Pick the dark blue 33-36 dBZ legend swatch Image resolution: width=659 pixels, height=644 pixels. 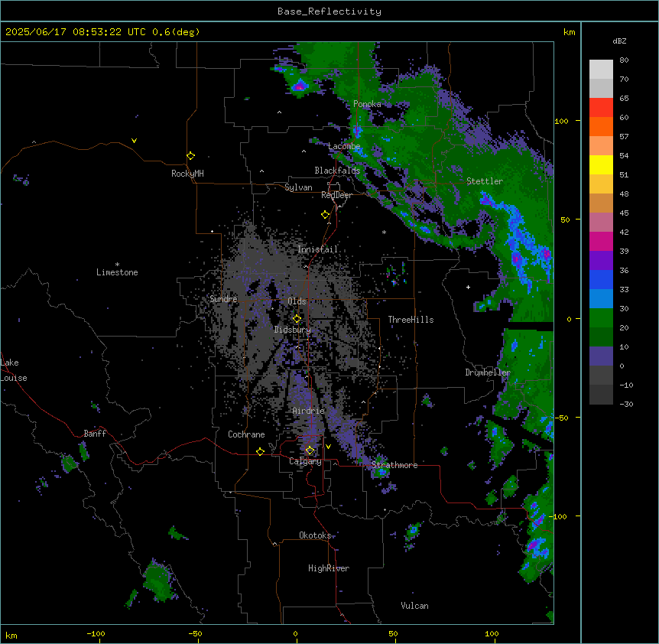coord(601,279)
